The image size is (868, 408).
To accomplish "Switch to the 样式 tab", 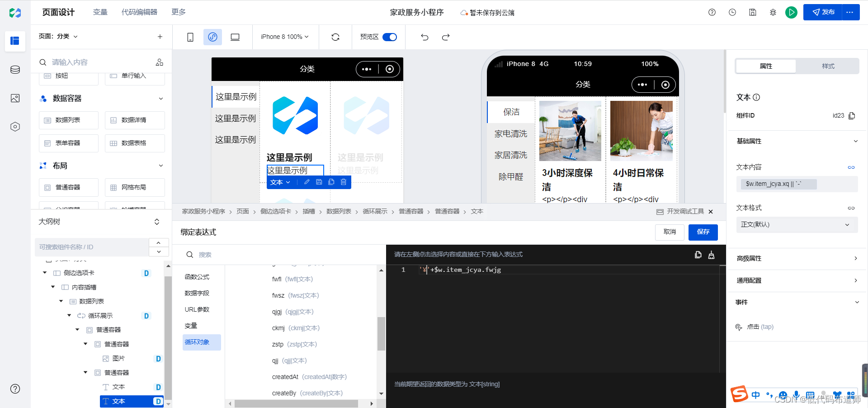I will tap(828, 66).
